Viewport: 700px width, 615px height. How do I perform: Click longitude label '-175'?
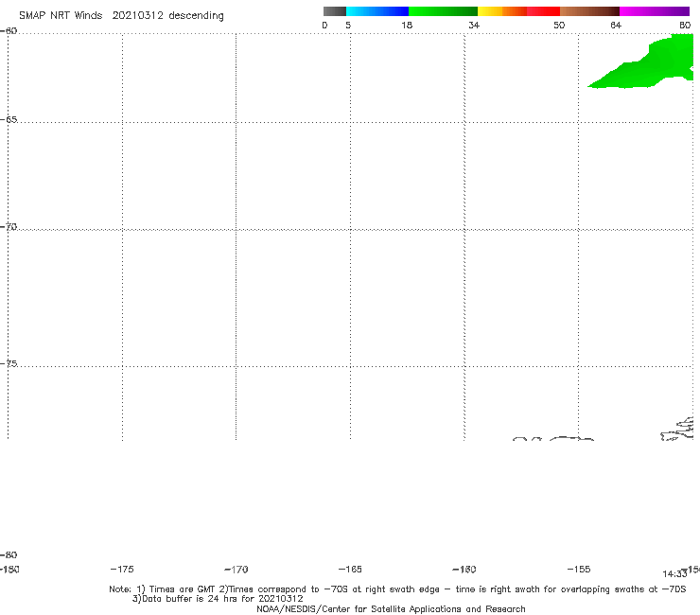[122, 569]
